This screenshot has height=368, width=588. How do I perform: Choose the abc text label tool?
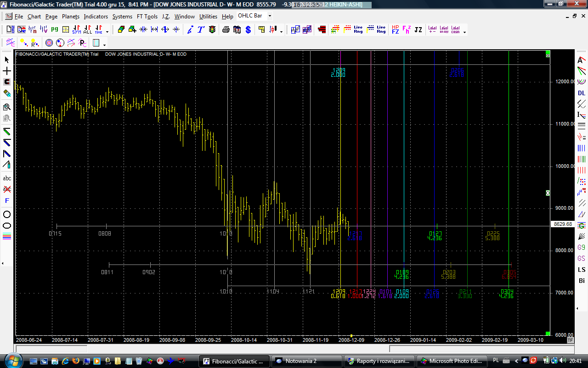7,178
